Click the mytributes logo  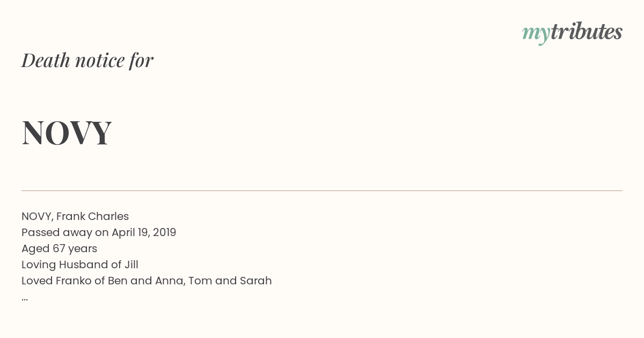(572, 33)
